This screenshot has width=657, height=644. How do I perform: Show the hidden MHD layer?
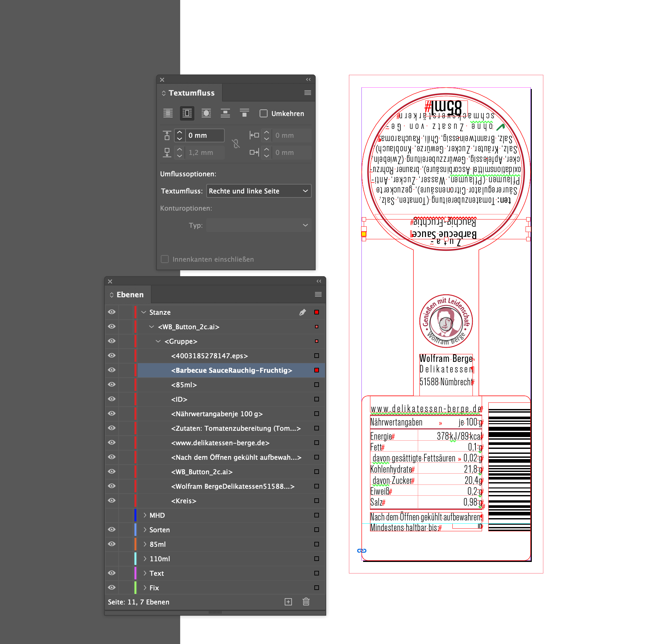point(112,515)
